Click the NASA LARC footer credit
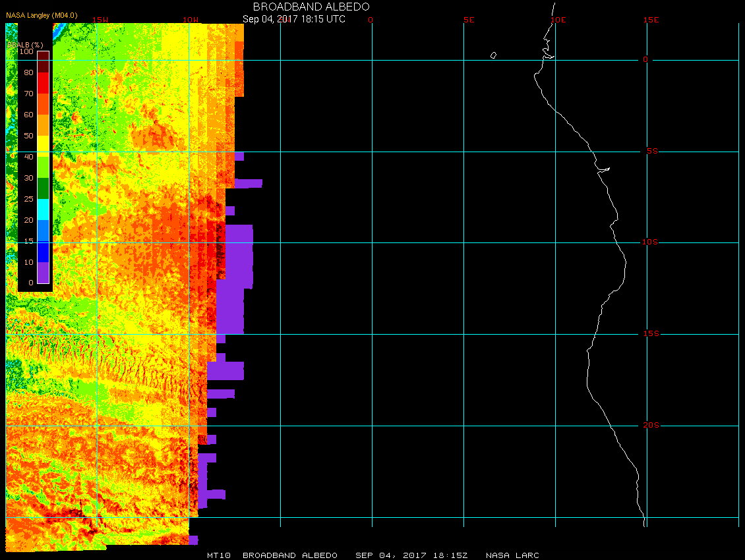This screenshot has height=560, width=745. [512, 555]
